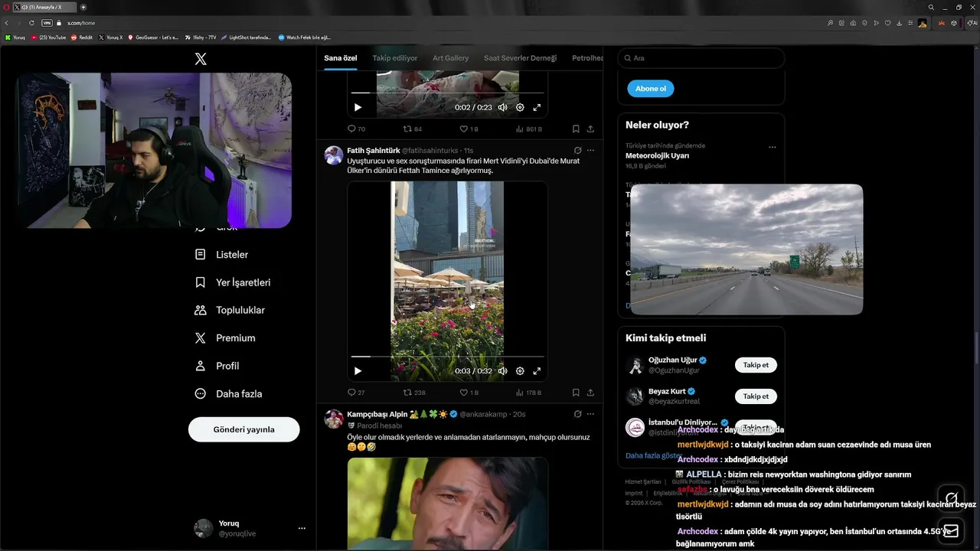Click the Daha fazla göster link
This screenshot has width=980, height=551.
coord(654,455)
